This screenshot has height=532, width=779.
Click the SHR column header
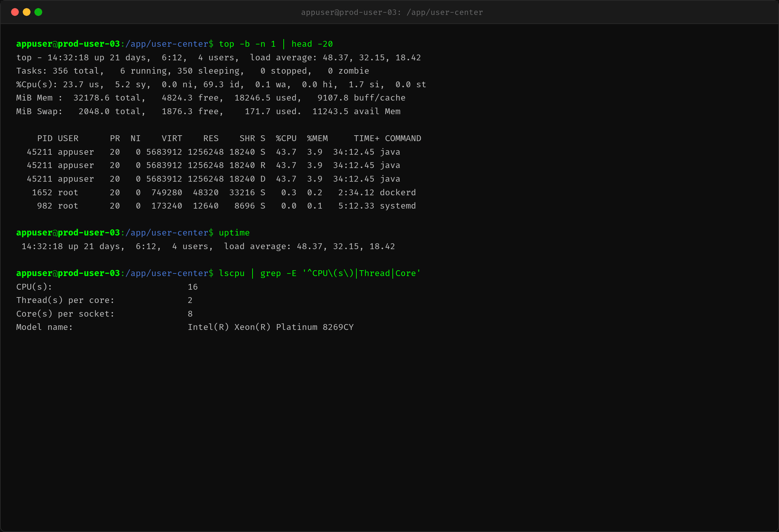(247, 139)
